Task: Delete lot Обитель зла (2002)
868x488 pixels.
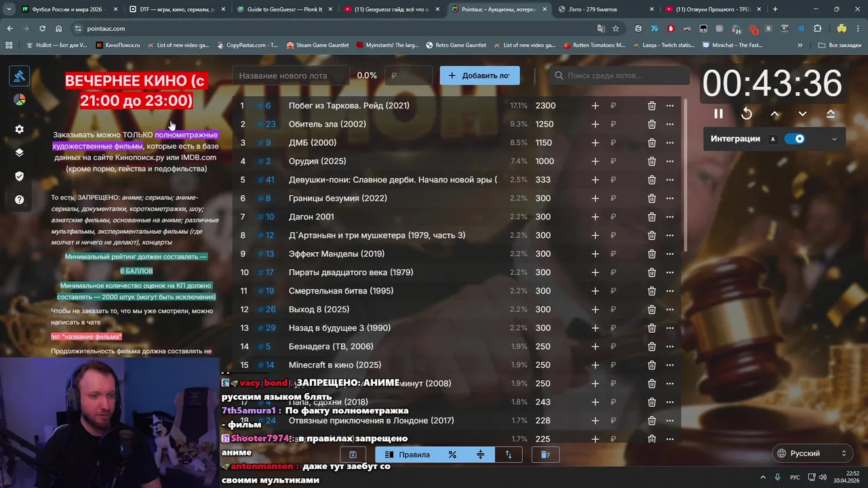Action: coord(652,124)
